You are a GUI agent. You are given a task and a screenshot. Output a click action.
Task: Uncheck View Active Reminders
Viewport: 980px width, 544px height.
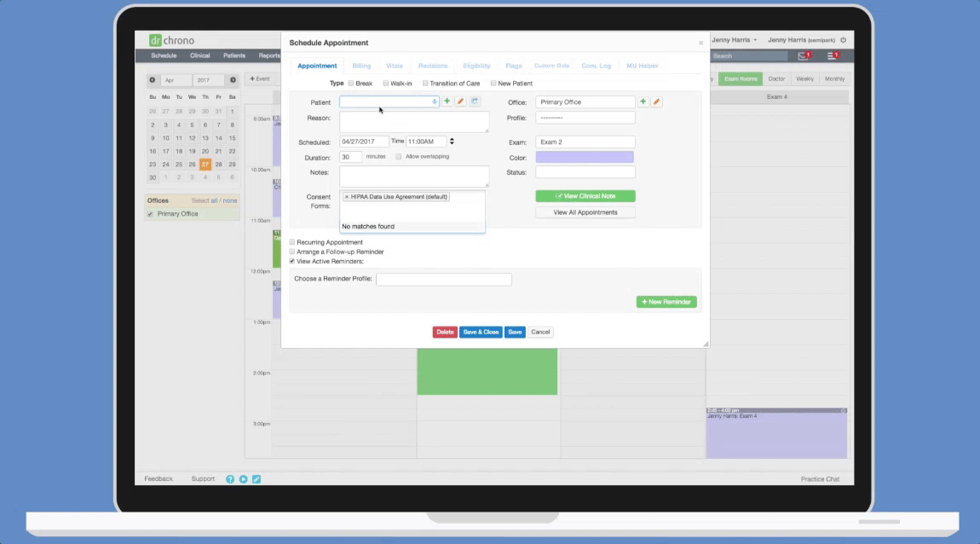292,262
